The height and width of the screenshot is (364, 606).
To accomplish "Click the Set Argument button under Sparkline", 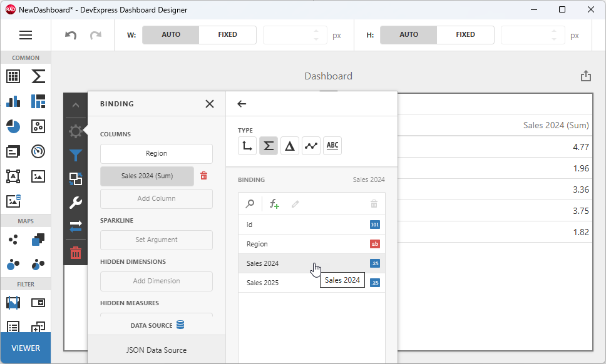I will [x=156, y=240].
